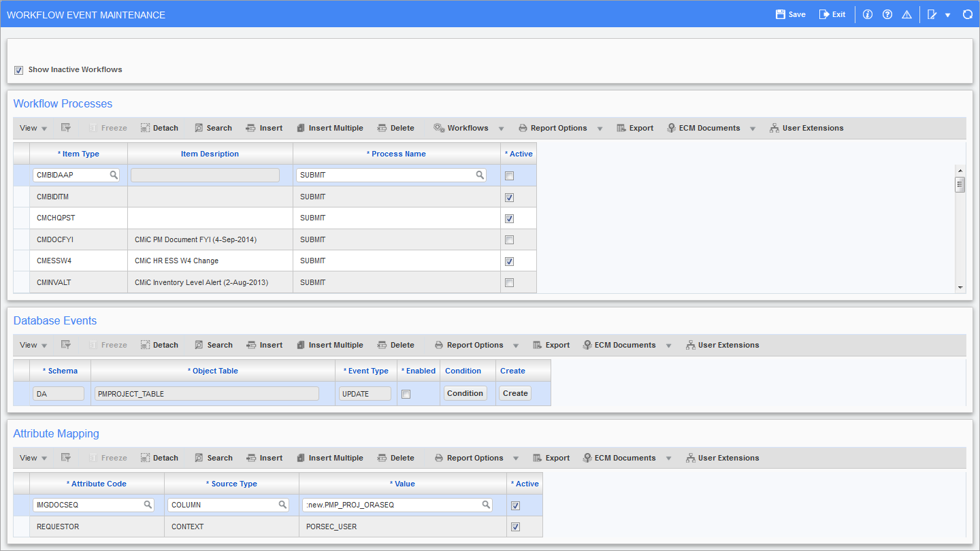The image size is (980, 551).
Task: Click the magnifier in the Process Name SUBMIT field
Action: (481, 175)
